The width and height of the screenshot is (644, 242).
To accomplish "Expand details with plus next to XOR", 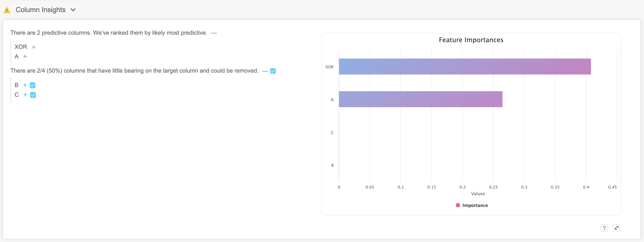I will click(34, 47).
